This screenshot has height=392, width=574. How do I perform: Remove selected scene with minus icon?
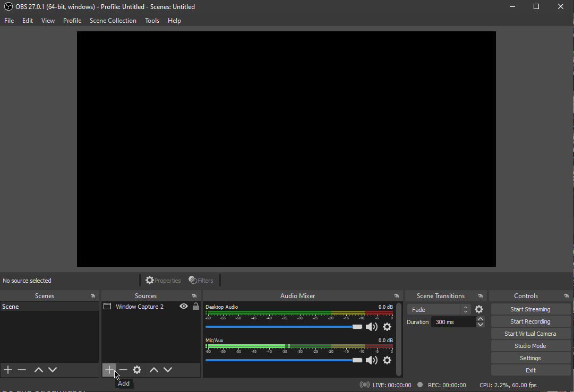pyautogui.click(x=22, y=370)
